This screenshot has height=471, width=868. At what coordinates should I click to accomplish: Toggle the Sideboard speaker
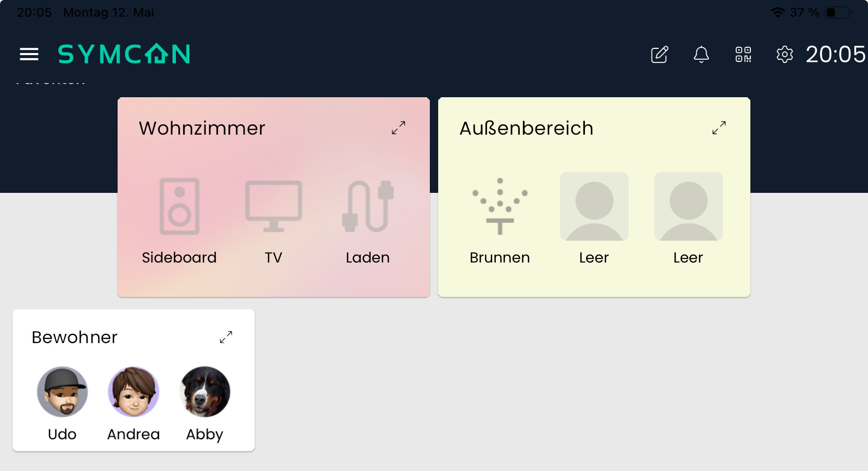coord(180,206)
